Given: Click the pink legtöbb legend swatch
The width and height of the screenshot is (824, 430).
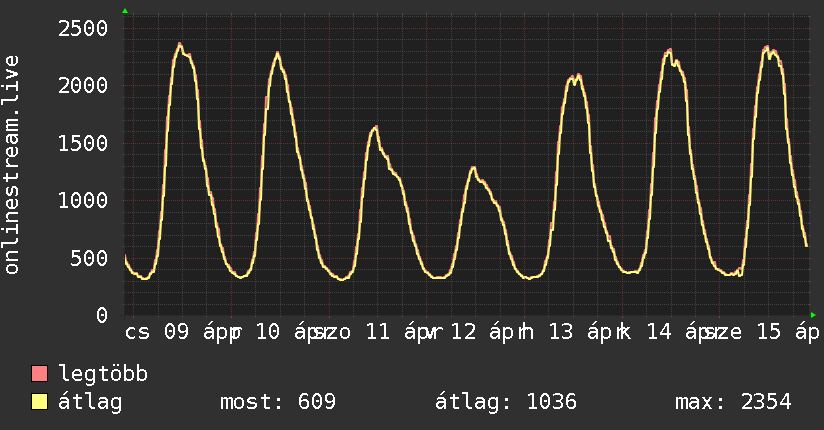Looking at the screenshot, I should 39,374.
